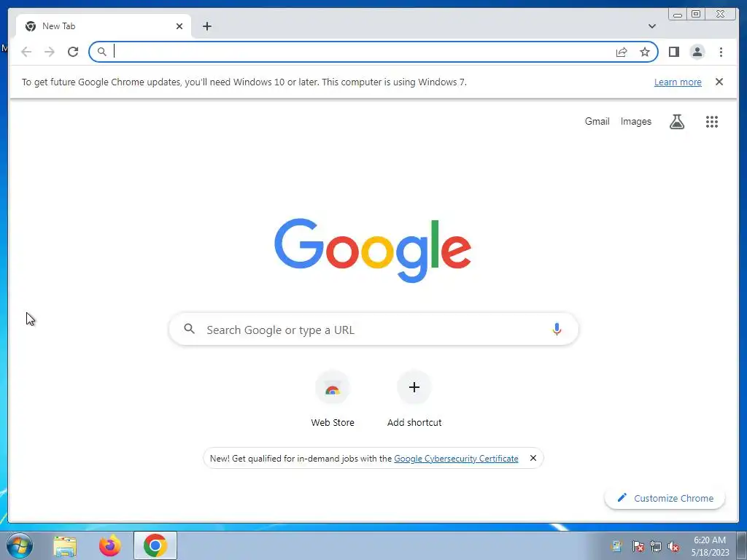Open the side panel
The image size is (747, 560).
[673, 52]
